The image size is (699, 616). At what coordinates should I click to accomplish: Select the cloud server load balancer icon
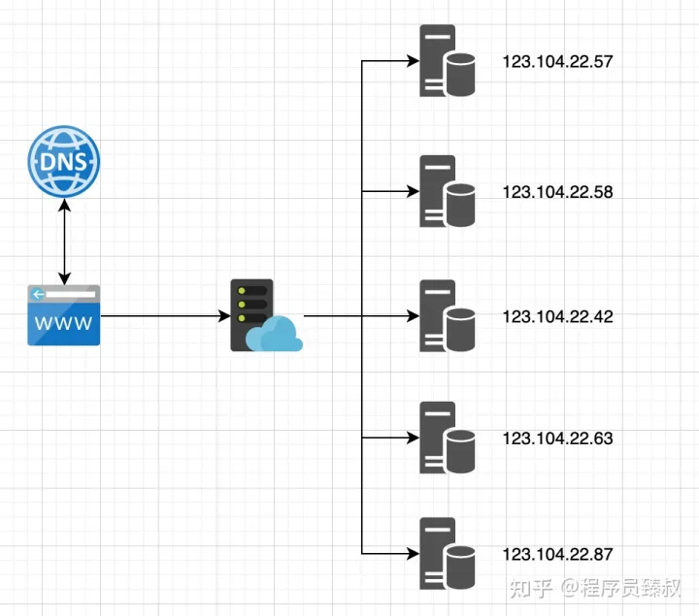[x=267, y=315]
